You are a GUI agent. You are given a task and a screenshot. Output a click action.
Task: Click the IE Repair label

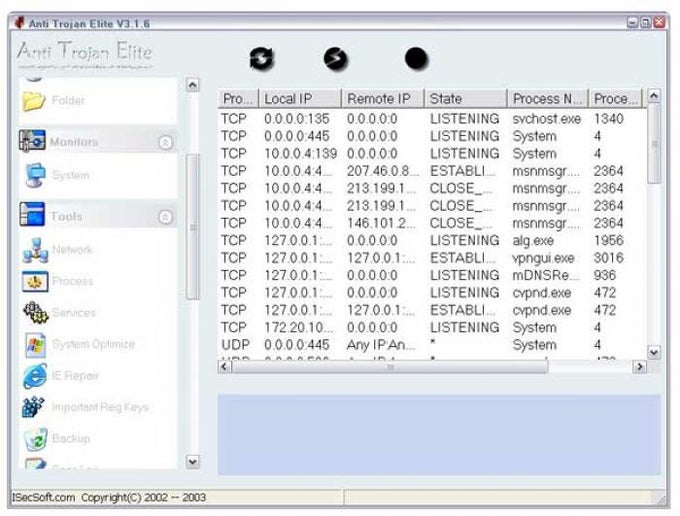click(75, 376)
